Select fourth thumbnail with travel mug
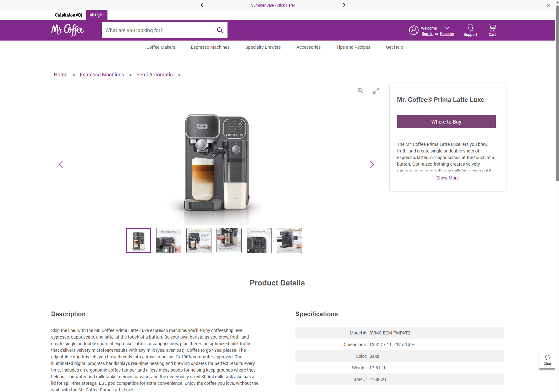Viewport: 559px width, 392px height. [x=229, y=240]
